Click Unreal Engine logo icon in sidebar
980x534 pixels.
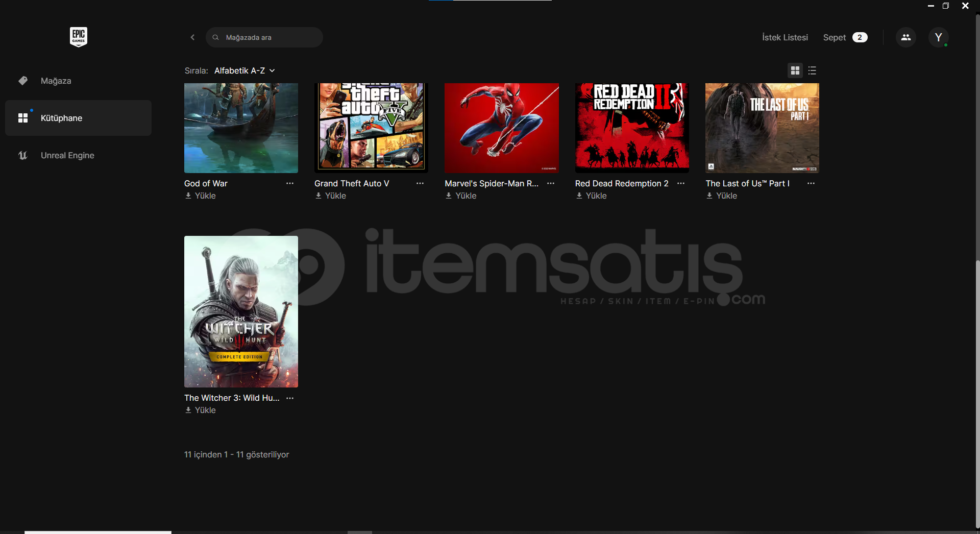click(23, 155)
